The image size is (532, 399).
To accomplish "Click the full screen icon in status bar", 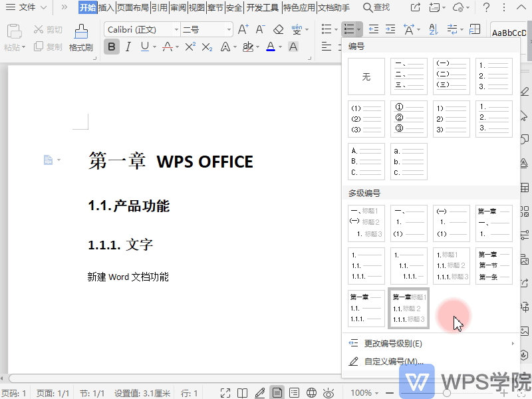I will (225, 393).
